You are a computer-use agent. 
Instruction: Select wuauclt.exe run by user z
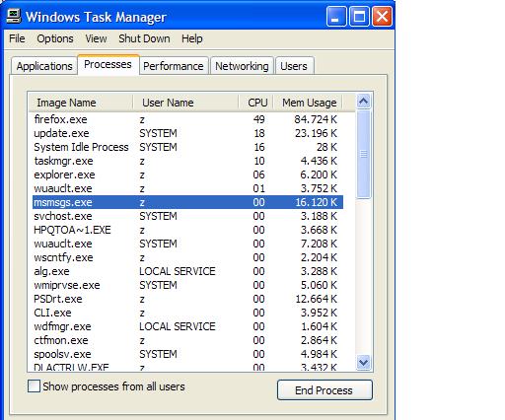[187, 188]
